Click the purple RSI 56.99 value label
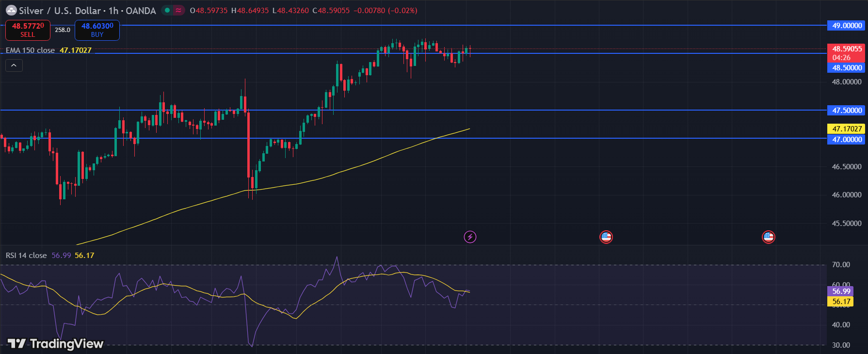This screenshot has height=354, width=868. (841, 291)
